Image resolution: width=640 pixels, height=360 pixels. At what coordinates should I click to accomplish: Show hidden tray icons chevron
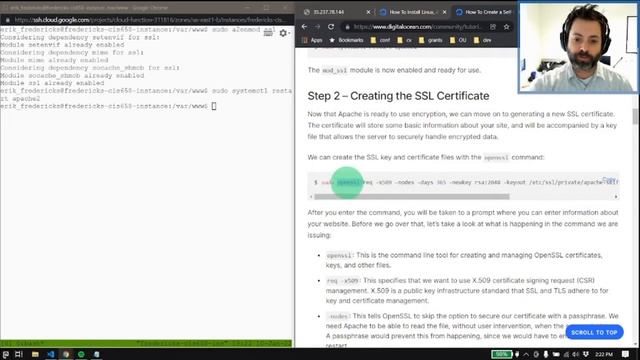(x=526, y=354)
